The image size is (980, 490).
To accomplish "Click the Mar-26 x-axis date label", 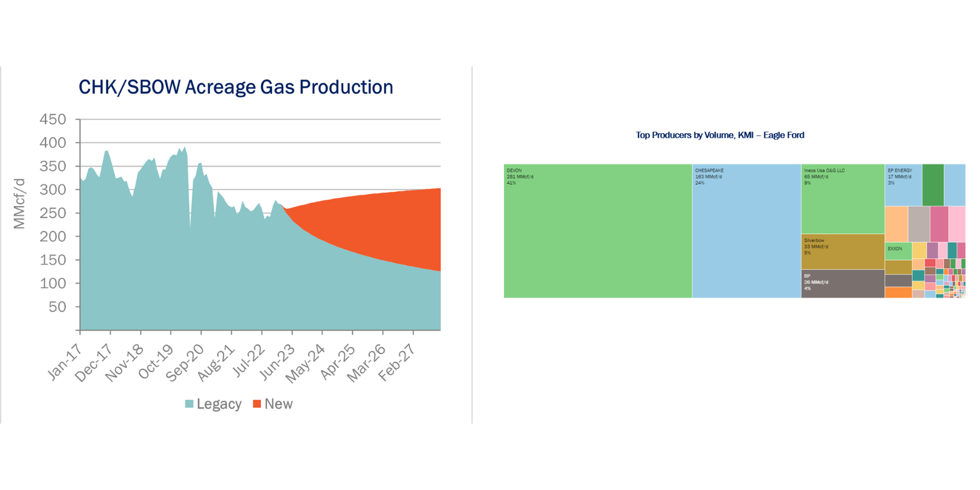I will [366, 363].
